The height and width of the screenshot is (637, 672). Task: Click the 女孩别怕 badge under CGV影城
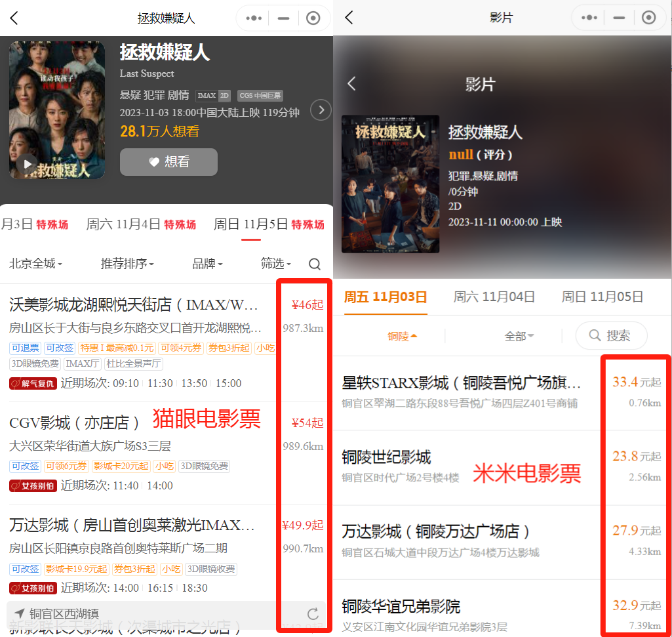click(x=33, y=486)
